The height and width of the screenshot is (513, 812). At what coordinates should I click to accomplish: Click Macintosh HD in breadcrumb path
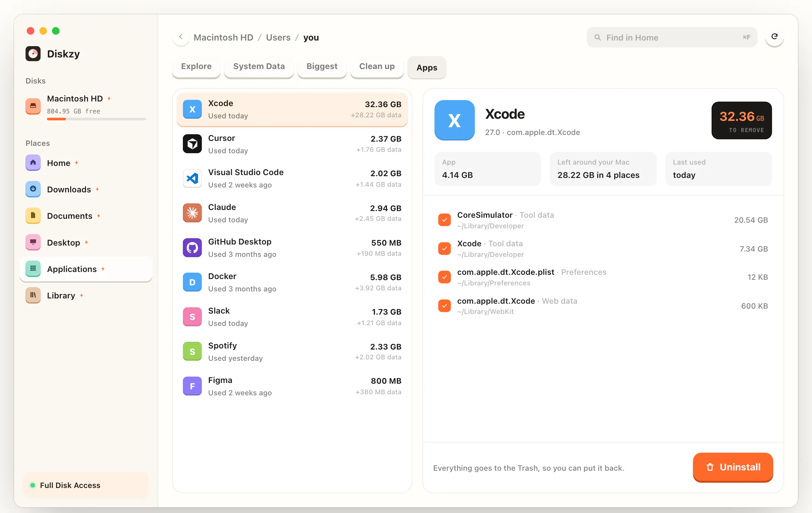point(223,37)
